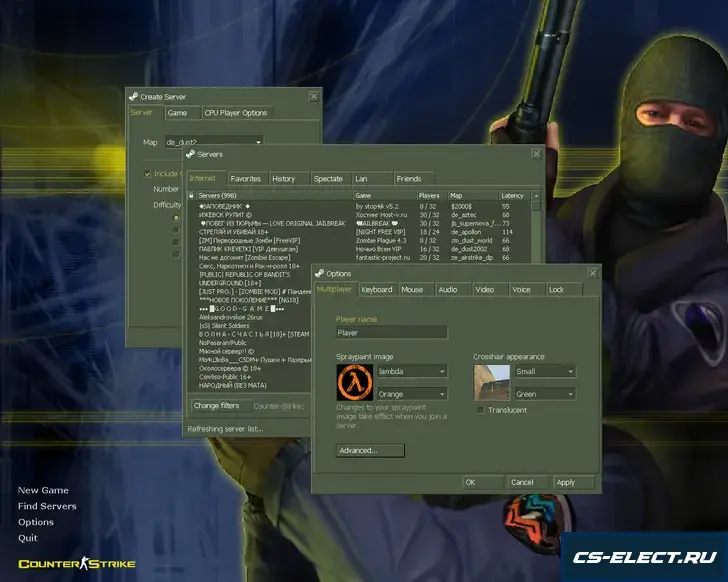The image size is (728, 582).
Task: Select the KREVETKI server row
Action: pyautogui.click(x=359, y=249)
